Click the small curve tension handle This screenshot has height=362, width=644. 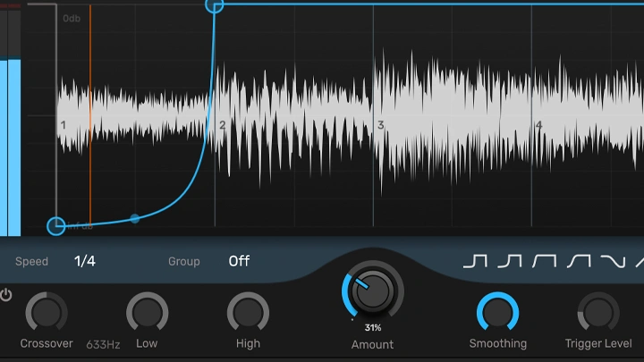[135, 218]
